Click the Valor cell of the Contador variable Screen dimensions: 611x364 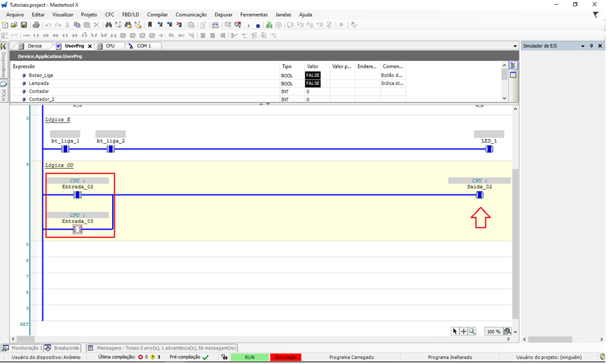[x=317, y=91]
